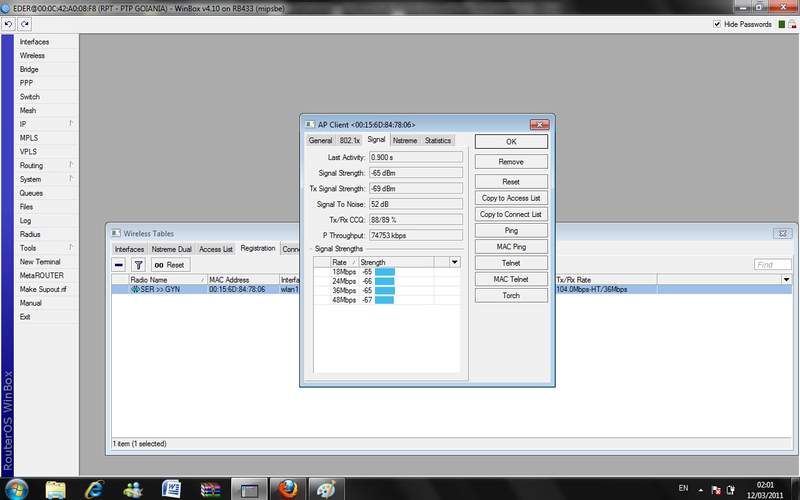
Task: Open Internet Explorer from the taskbar
Action: click(x=94, y=489)
